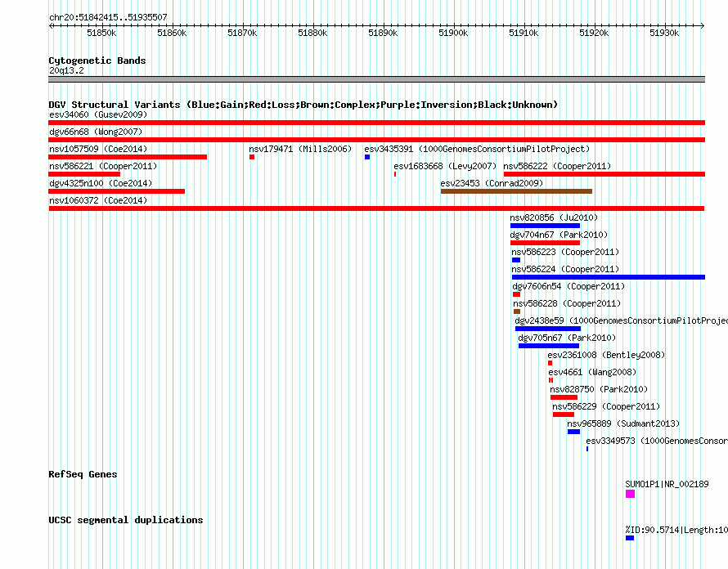The width and height of the screenshot is (728, 569).
Task: Click the UCSC segmental duplications track title
Action: pos(126,520)
